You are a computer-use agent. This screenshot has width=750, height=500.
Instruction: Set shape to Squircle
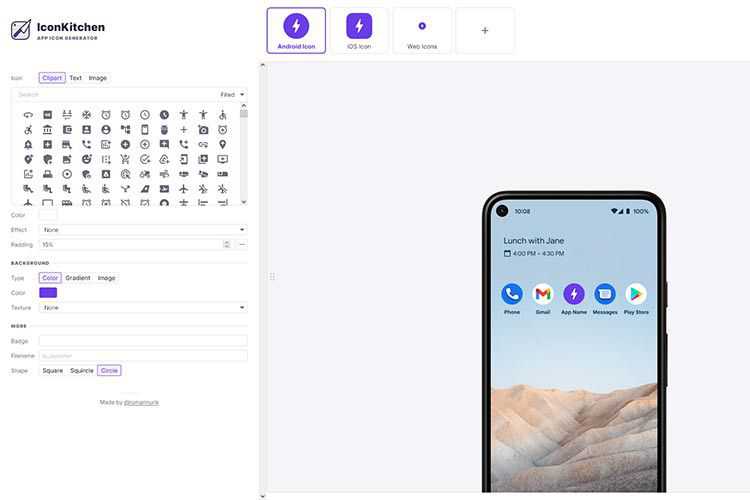pyautogui.click(x=81, y=370)
